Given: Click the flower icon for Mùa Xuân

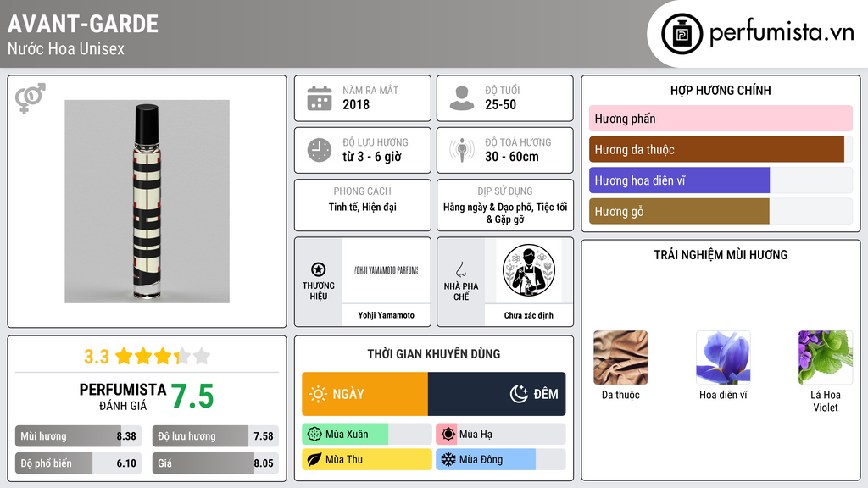Looking at the screenshot, I should [314, 435].
